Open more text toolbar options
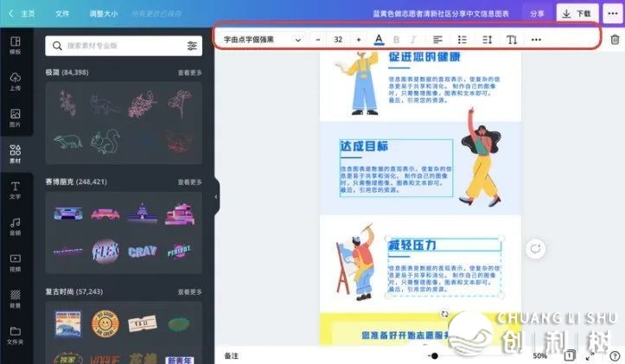 coord(537,40)
